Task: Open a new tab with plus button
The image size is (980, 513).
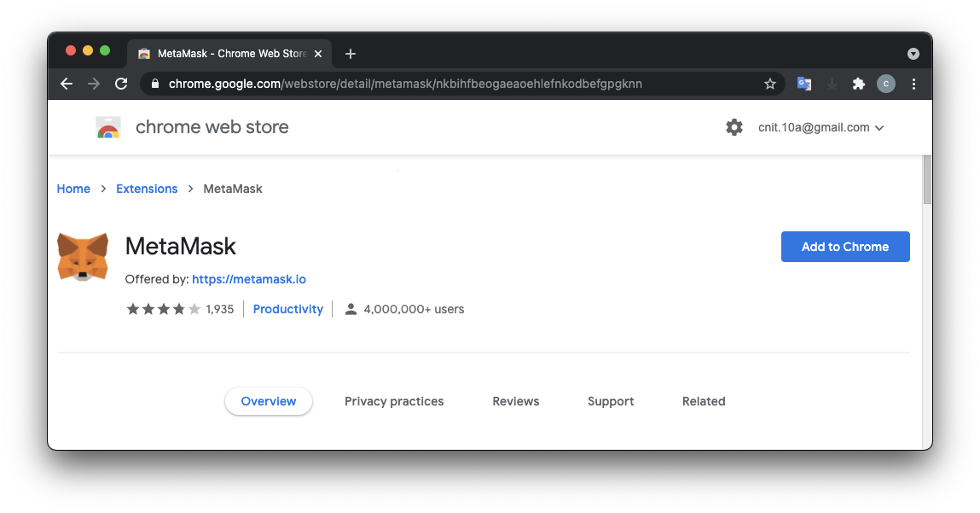Action: [351, 54]
